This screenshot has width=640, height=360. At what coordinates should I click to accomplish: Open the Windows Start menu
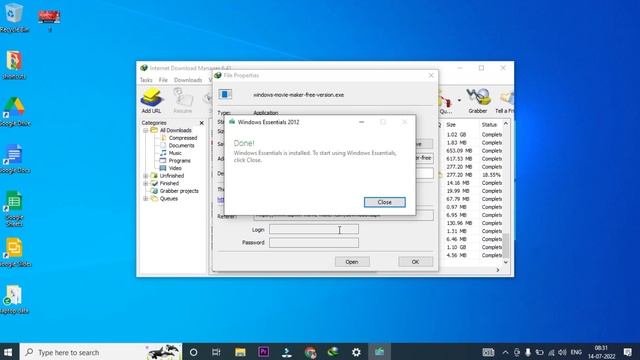9,352
